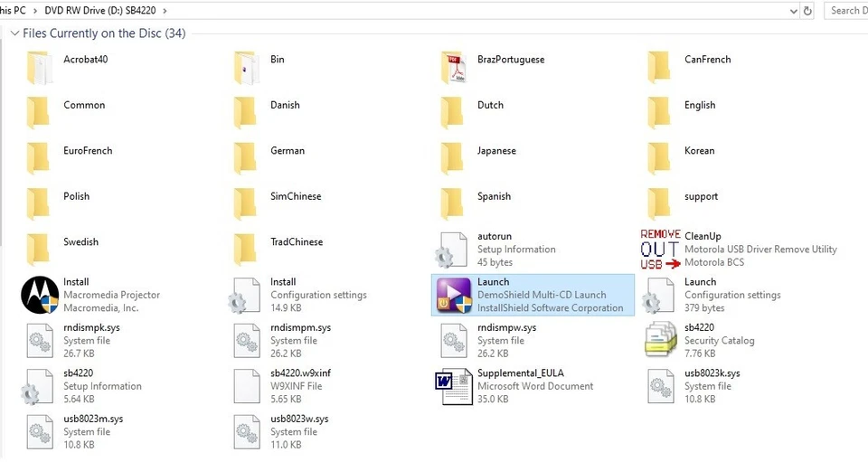868x462 pixels.
Task: Open the BrazPortuguese folder icon
Action: pos(453,68)
